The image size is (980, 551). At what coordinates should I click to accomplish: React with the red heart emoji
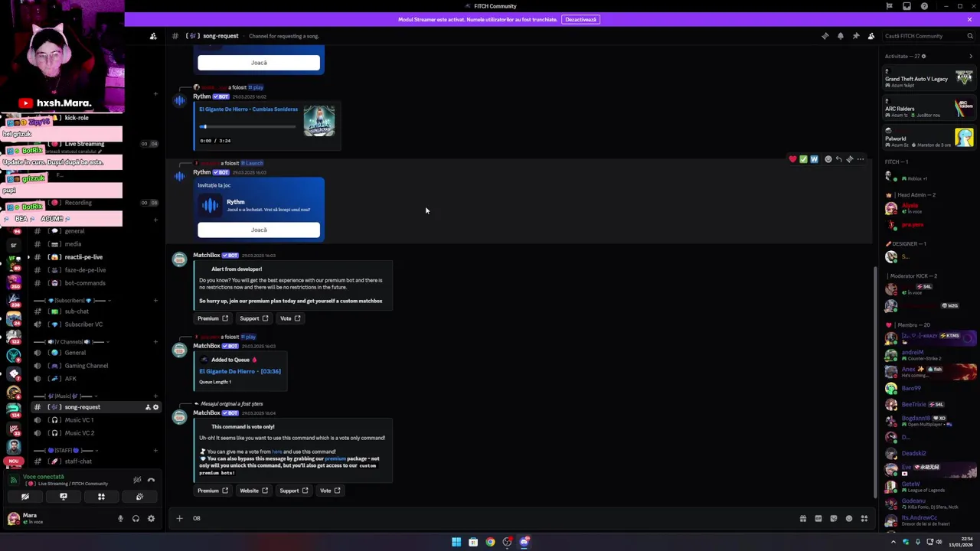click(x=792, y=159)
